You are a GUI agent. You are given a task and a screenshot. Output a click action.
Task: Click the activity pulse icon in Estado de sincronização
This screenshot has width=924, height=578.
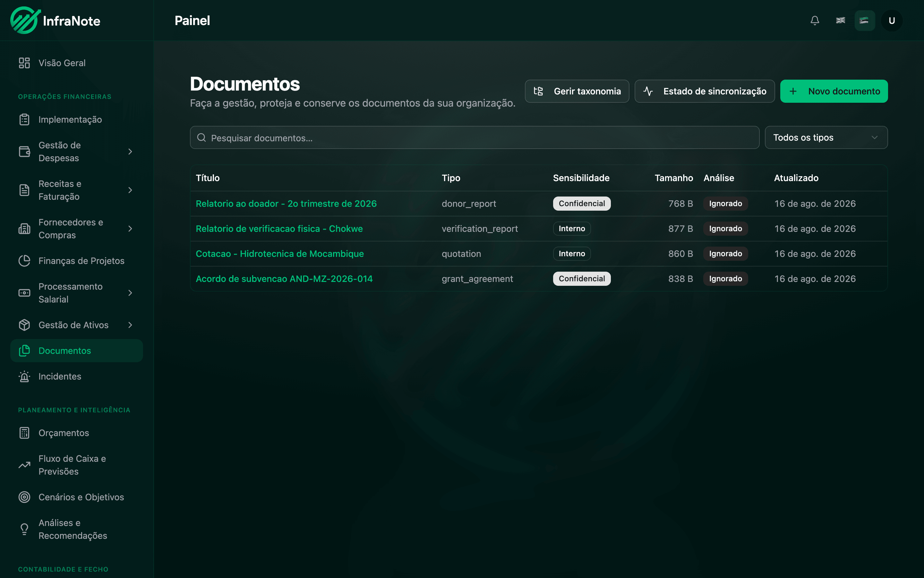click(x=648, y=91)
